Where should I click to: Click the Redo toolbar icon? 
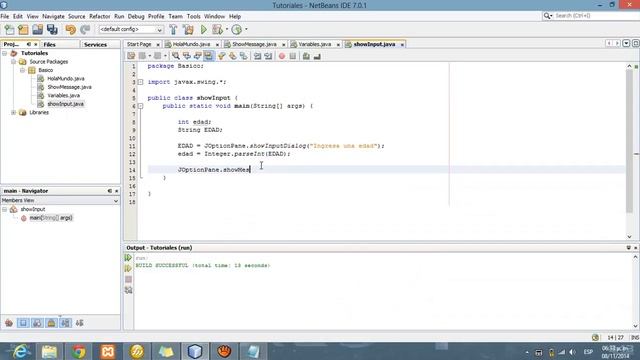coord(85,29)
